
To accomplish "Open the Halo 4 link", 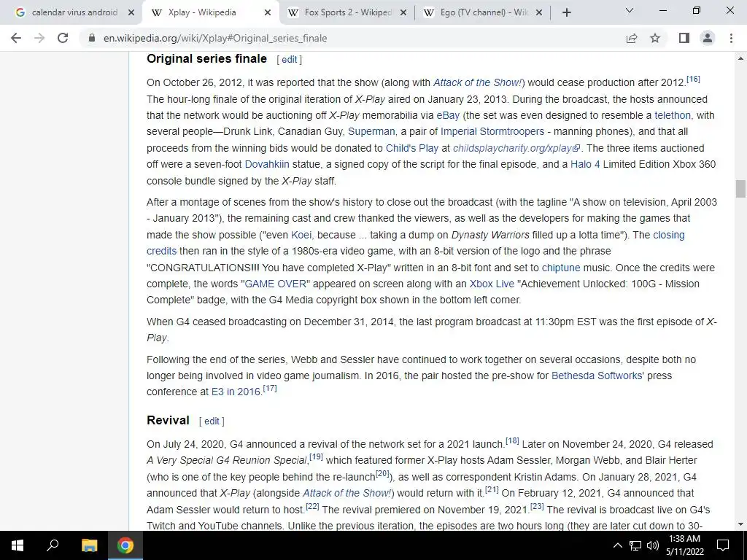I will click(x=585, y=164).
